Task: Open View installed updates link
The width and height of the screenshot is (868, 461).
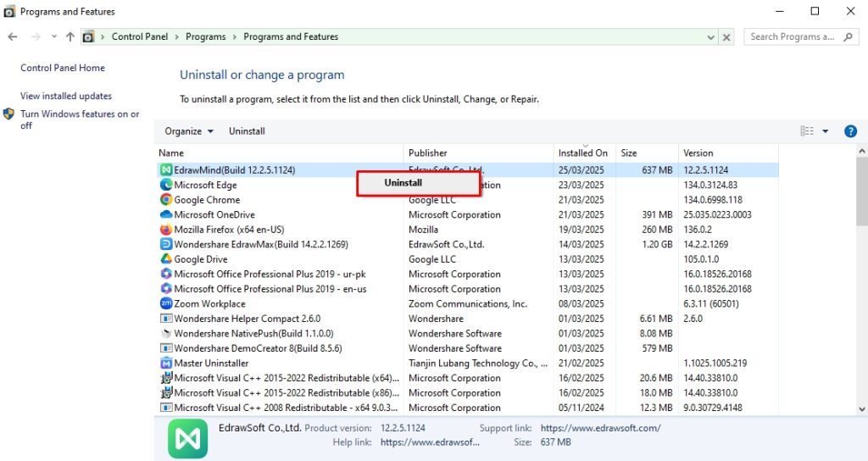Action: tap(66, 96)
